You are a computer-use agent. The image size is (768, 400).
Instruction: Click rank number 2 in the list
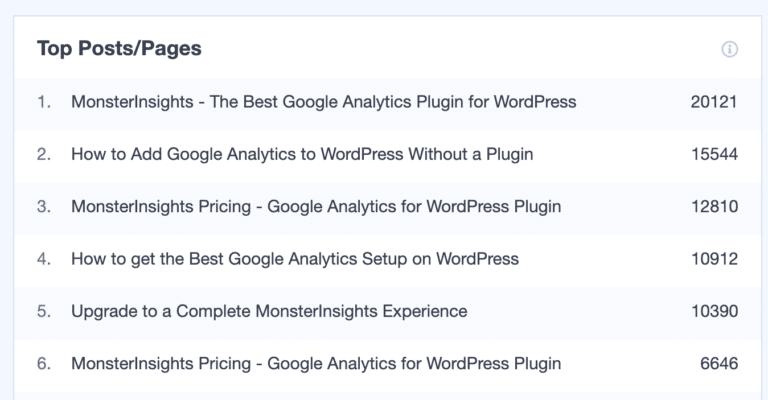[43, 154]
